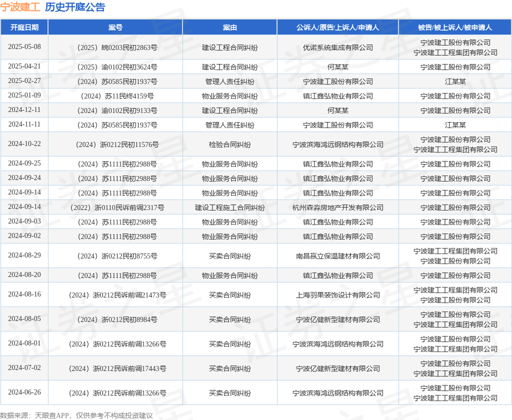The height and width of the screenshot is (420, 512).
Task: Click cause 检验合同纠纷
Action: (x=230, y=144)
